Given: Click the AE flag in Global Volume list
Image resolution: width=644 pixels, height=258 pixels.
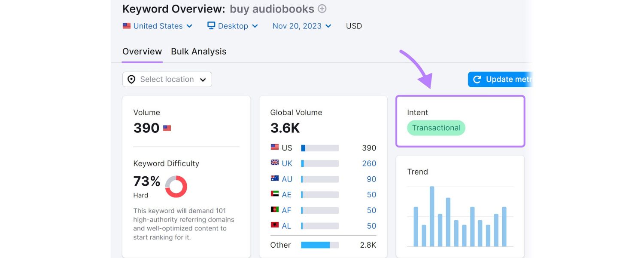Looking at the screenshot, I should (275, 194).
